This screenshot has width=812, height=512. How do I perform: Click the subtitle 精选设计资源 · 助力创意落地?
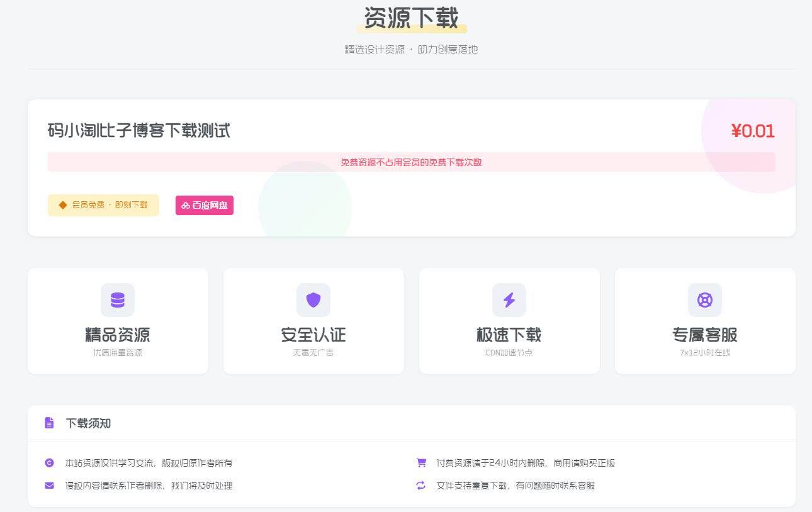click(412, 49)
